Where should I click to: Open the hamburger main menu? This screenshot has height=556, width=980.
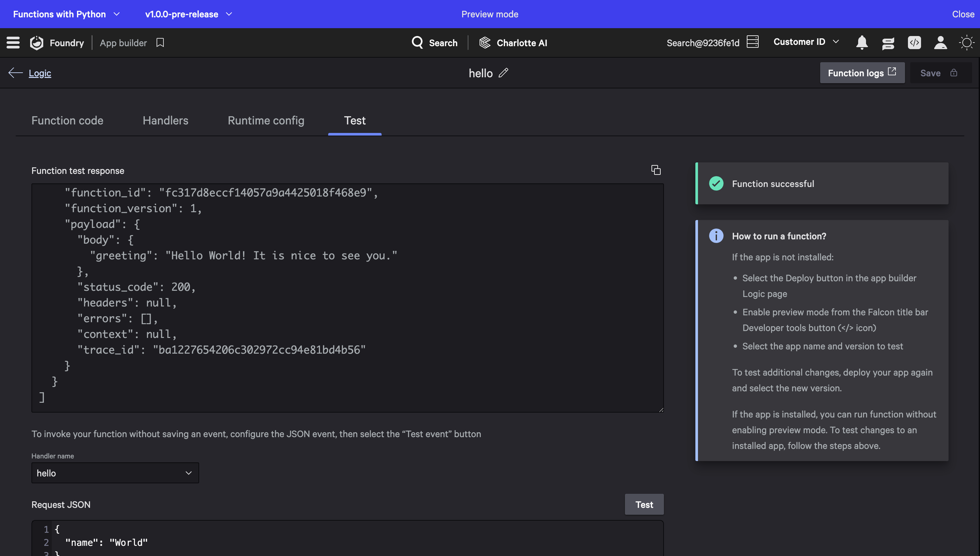13,42
